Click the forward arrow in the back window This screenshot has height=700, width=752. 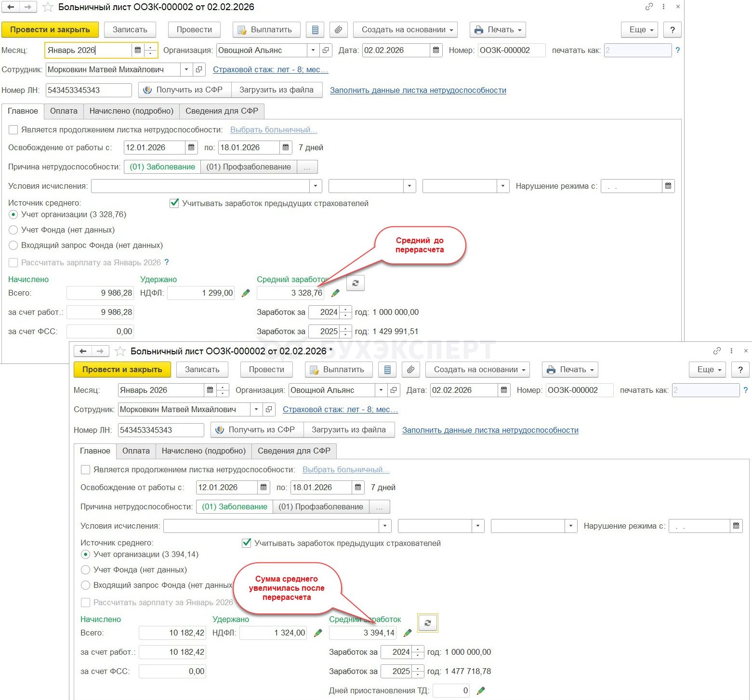click(x=27, y=7)
